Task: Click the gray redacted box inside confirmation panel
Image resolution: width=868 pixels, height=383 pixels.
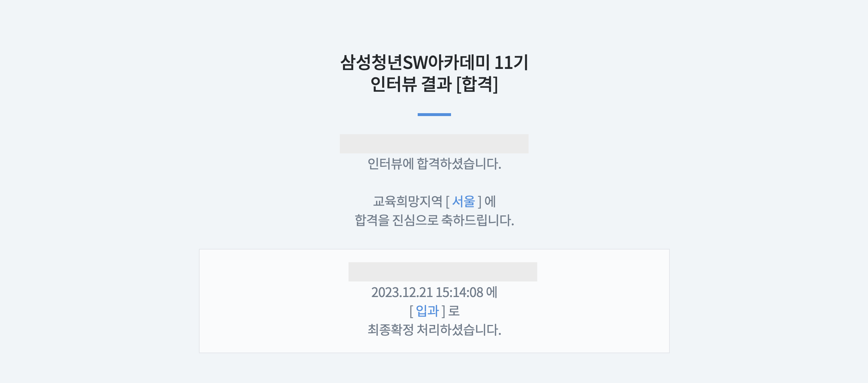Action: click(443, 272)
